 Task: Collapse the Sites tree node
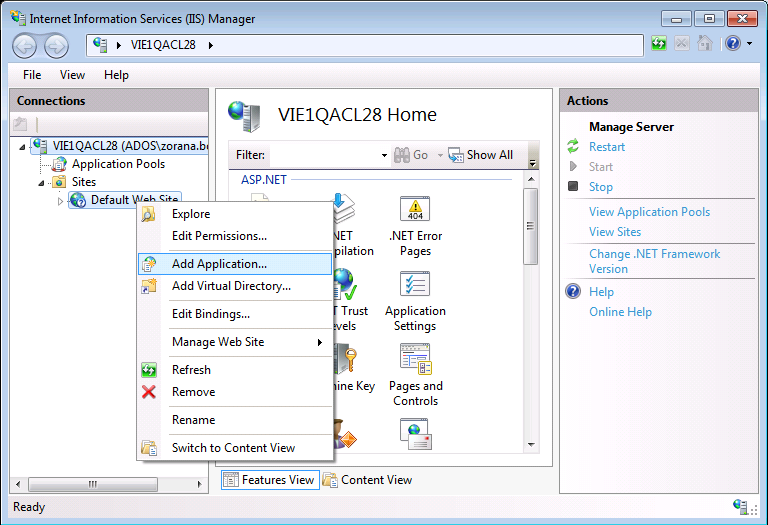[x=42, y=182]
